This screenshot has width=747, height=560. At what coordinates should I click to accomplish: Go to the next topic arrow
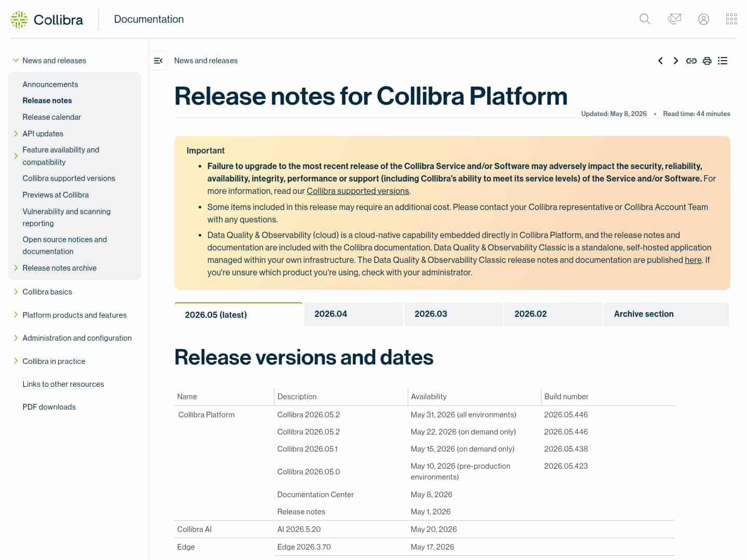[x=675, y=61]
